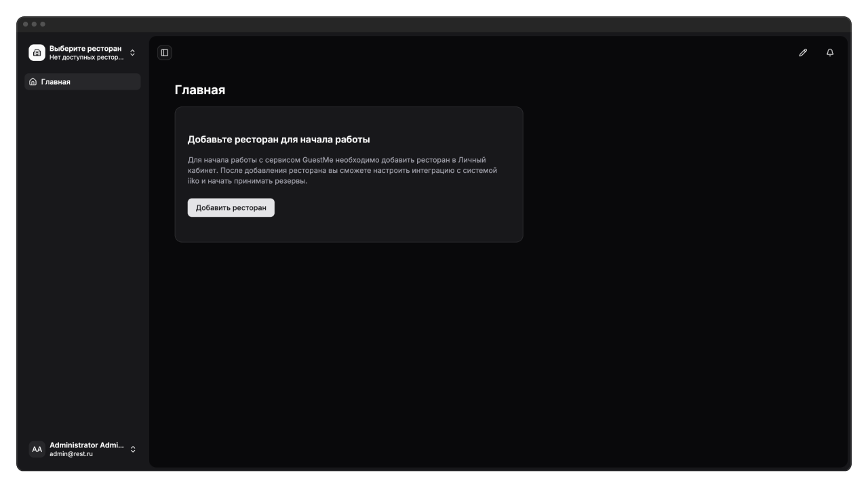Click the Добавьте ресторан для начала работы title

click(279, 140)
